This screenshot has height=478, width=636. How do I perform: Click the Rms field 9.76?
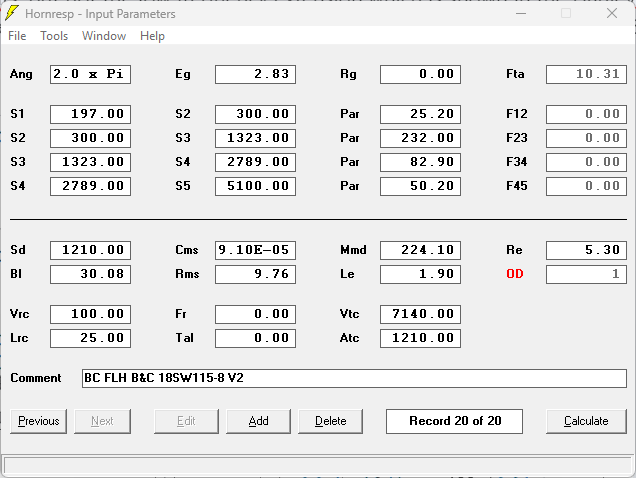click(x=256, y=274)
